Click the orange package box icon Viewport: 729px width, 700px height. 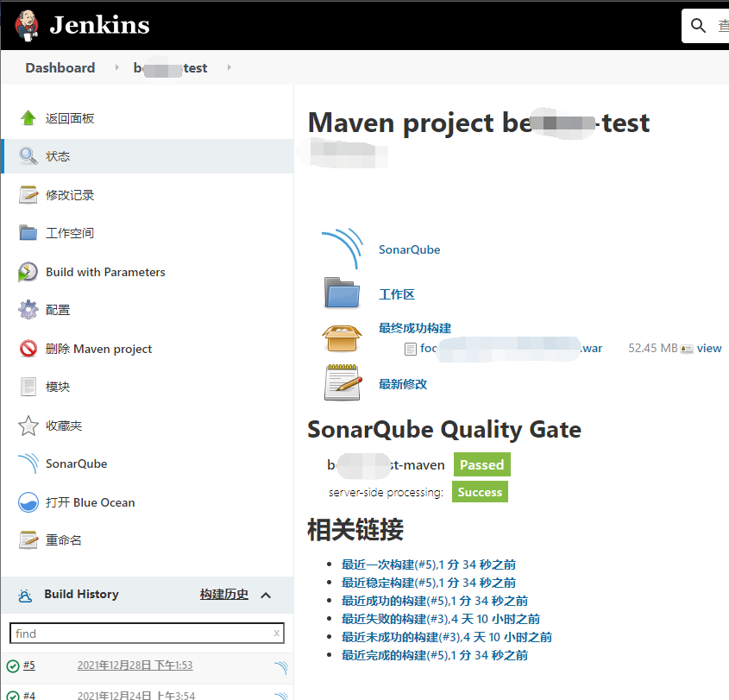pos(342,338)
